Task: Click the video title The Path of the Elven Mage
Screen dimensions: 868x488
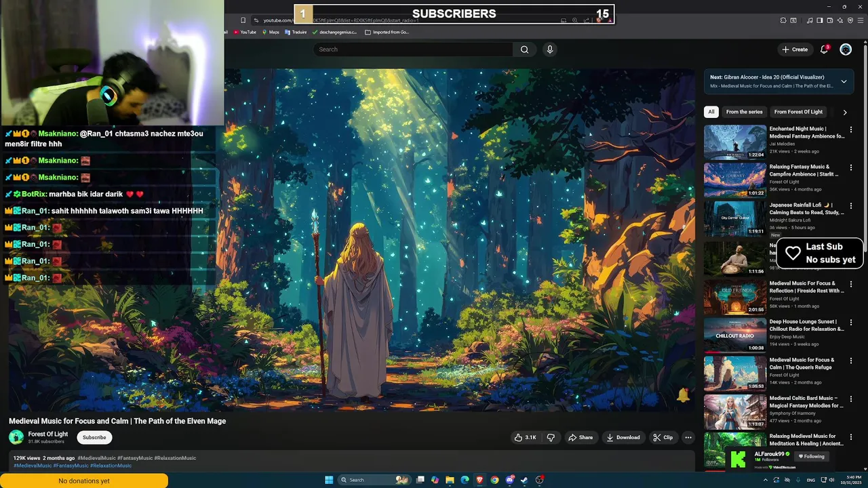Action: tap(117, 421)
